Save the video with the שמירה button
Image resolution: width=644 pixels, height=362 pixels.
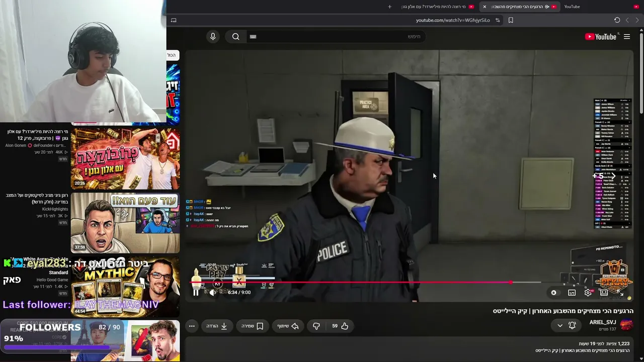pos(252,326)
